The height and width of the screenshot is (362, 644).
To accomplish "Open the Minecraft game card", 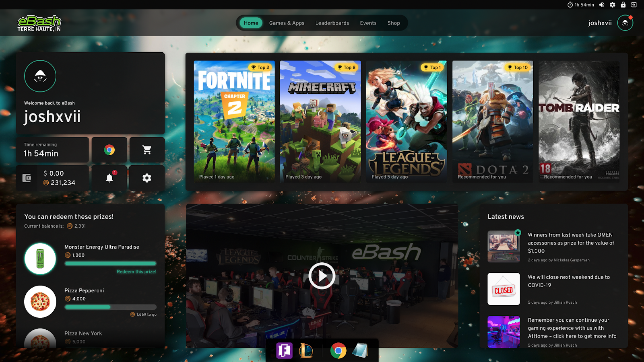I will (320, 121).
